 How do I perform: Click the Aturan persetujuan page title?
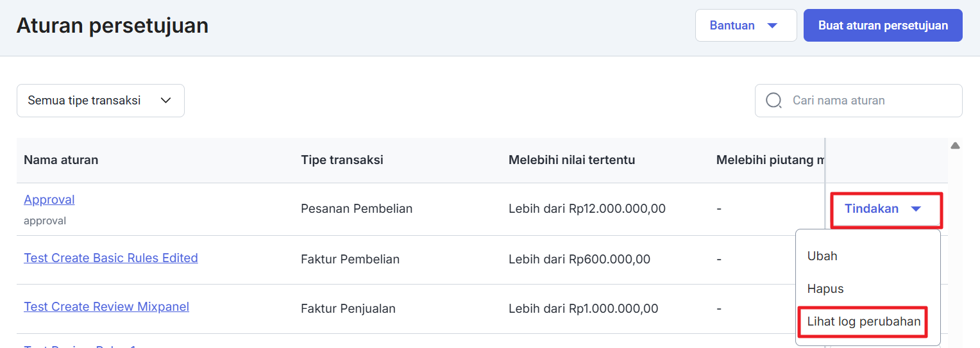[112, 26]
